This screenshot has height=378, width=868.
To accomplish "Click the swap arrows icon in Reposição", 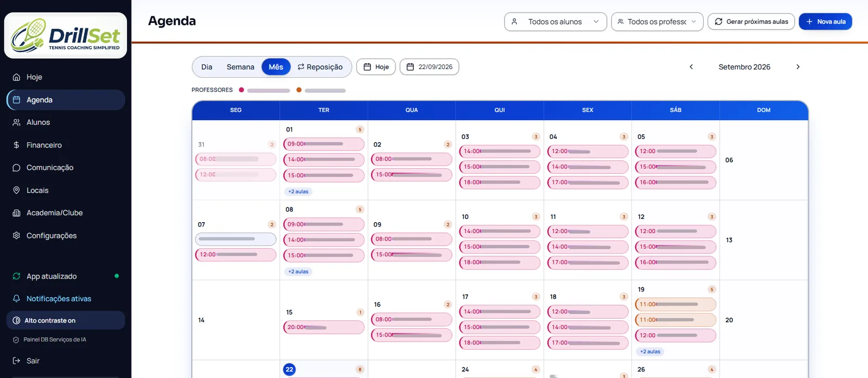I will point(301,67).
